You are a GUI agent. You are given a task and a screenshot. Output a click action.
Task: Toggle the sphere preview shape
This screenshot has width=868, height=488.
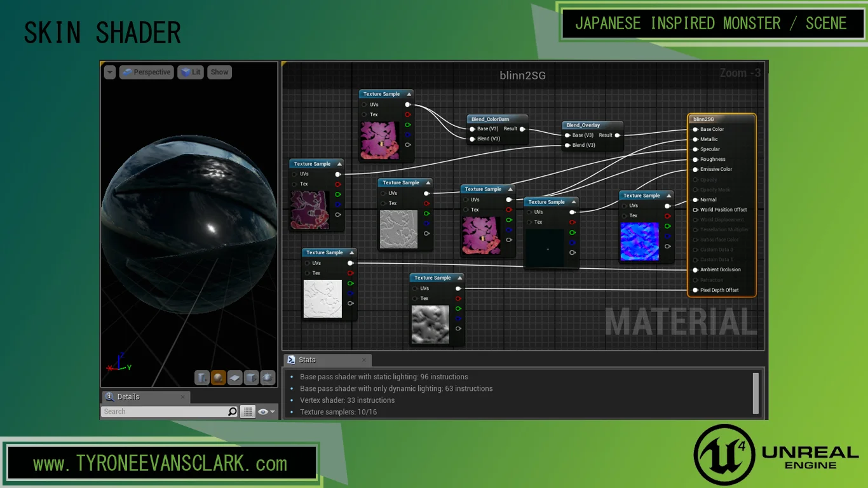click(x=218, y=377)
